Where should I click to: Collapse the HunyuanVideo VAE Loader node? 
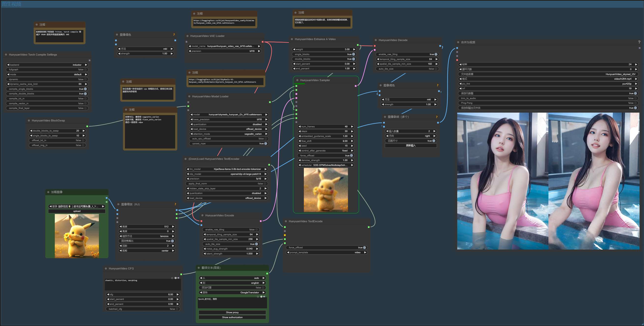point(188,36)
